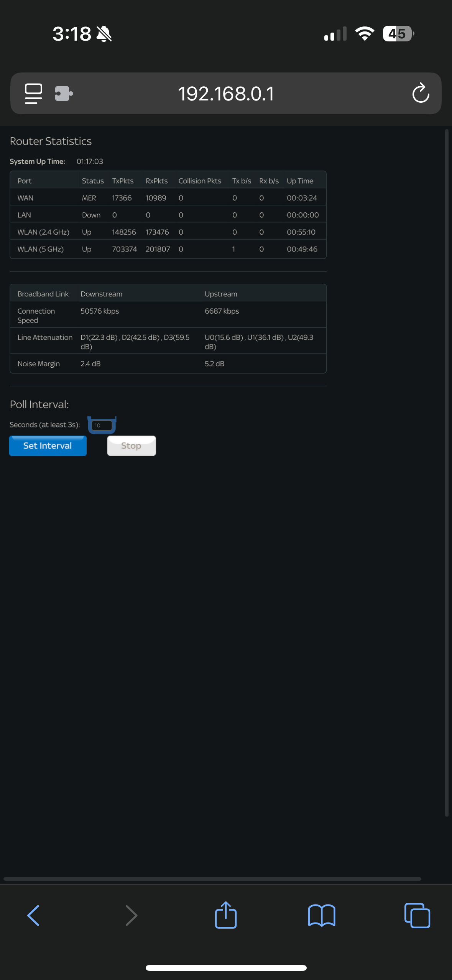Tap the 192.168.0.1 address bar
452x980 pixels.
pos(226,94)
